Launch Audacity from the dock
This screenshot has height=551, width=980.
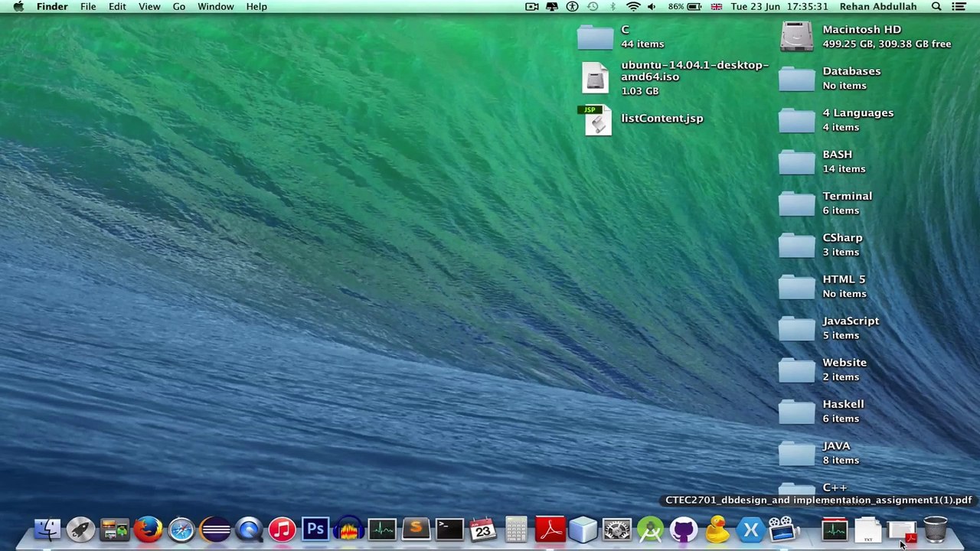349,529
